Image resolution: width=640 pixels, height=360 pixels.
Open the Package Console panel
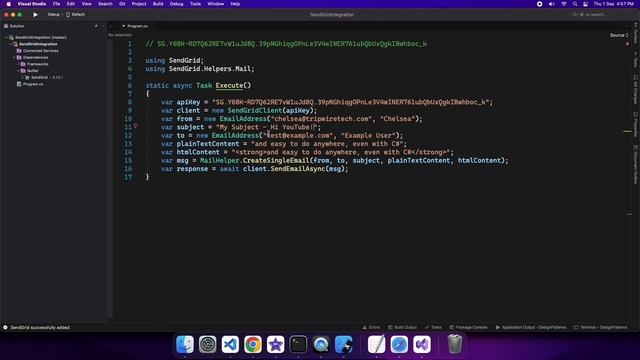(468, 327)
